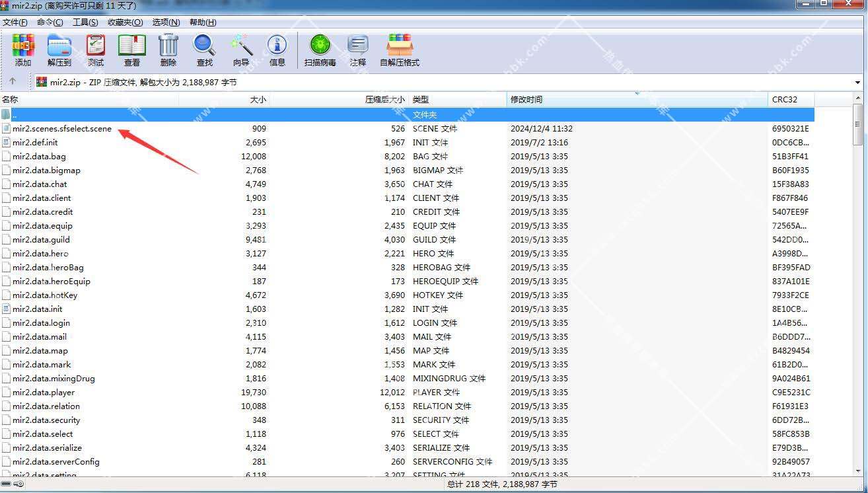868x493 pixels.
Task: Select mir2.data.relation file
Action: point(46,406)
